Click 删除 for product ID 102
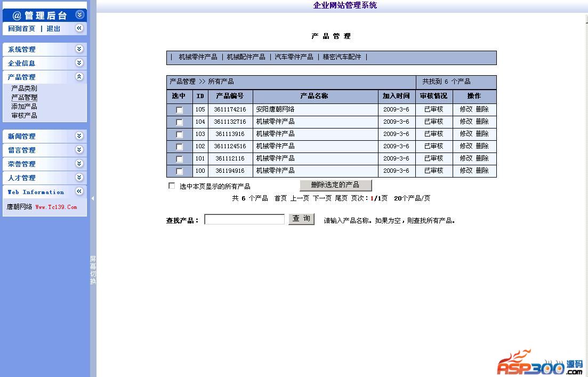Image resolution: width=588 pixels, height=377 pixels. pos(482,146)
